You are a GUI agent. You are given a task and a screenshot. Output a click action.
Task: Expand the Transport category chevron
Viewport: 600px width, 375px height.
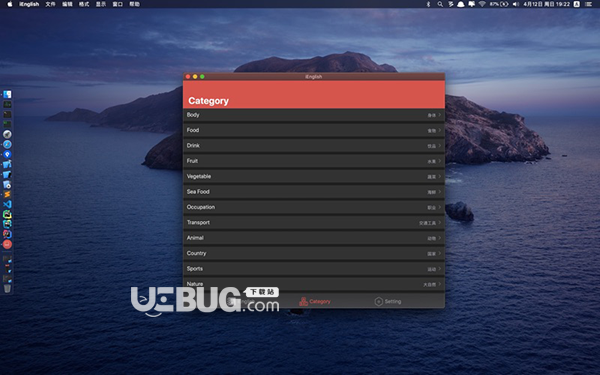(440, 222)
